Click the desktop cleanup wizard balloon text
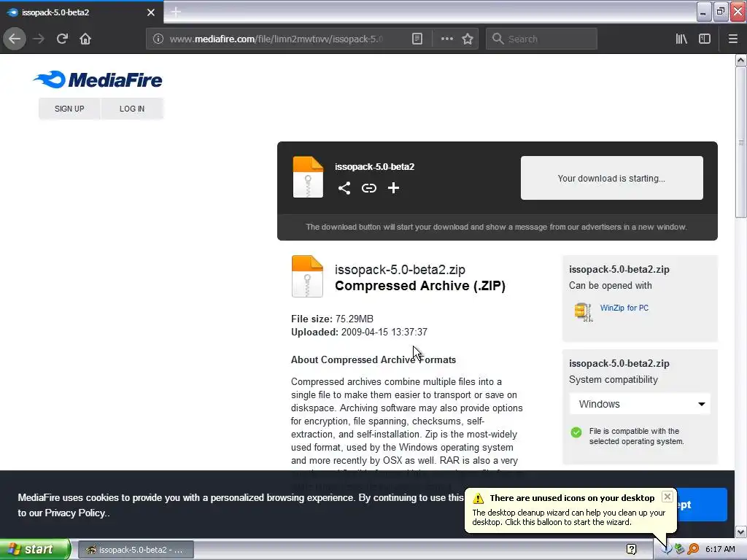This screenshot has height=560, width=747. 569,517
